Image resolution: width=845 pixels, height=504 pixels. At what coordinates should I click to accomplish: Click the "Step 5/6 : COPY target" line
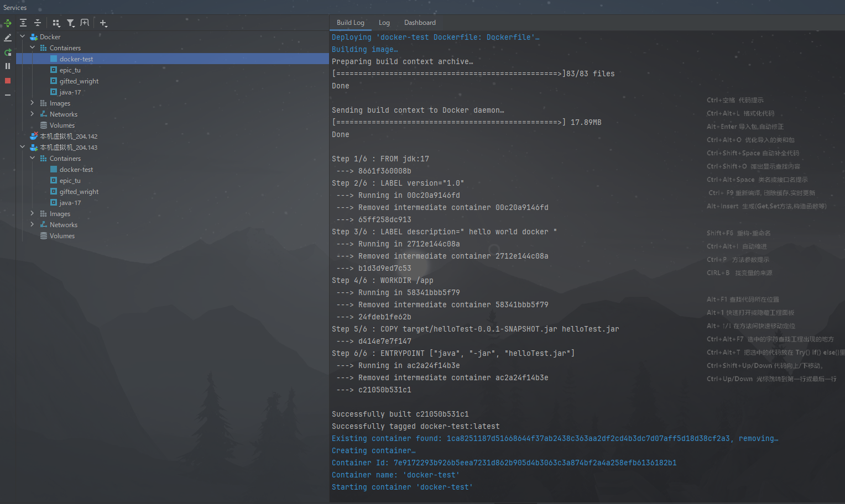(476, 329)
